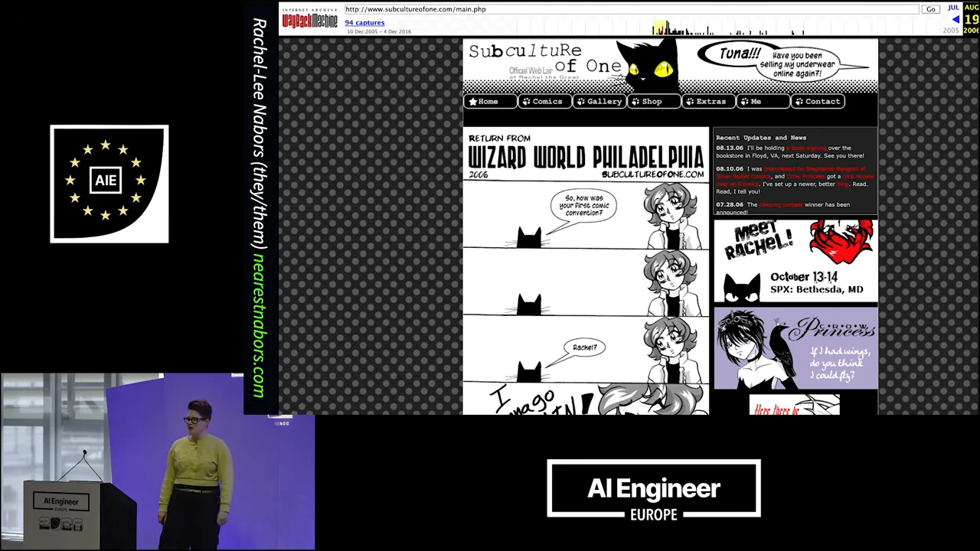Screen dimensions: 980x551
Task: Open the Me menu item
Action: click(763, 101)
